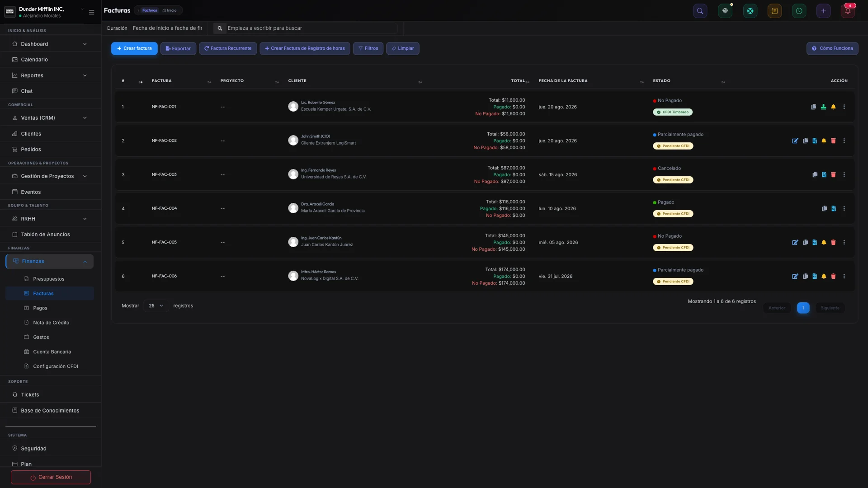Duplicate invoice NF-FAC-001 with copy icon
Image resolution: width=868 pixels, height=488 pixels.
[x=813, y=107]
